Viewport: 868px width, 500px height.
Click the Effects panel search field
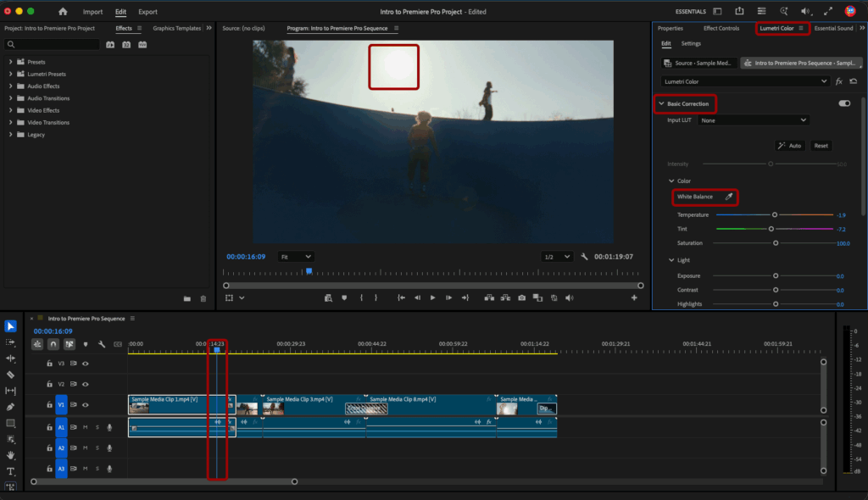(x=52, y=44)
